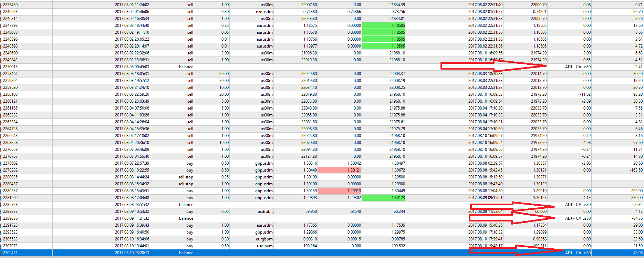
Task: Click balance adjustment amount -50.34
Action: 637,205
